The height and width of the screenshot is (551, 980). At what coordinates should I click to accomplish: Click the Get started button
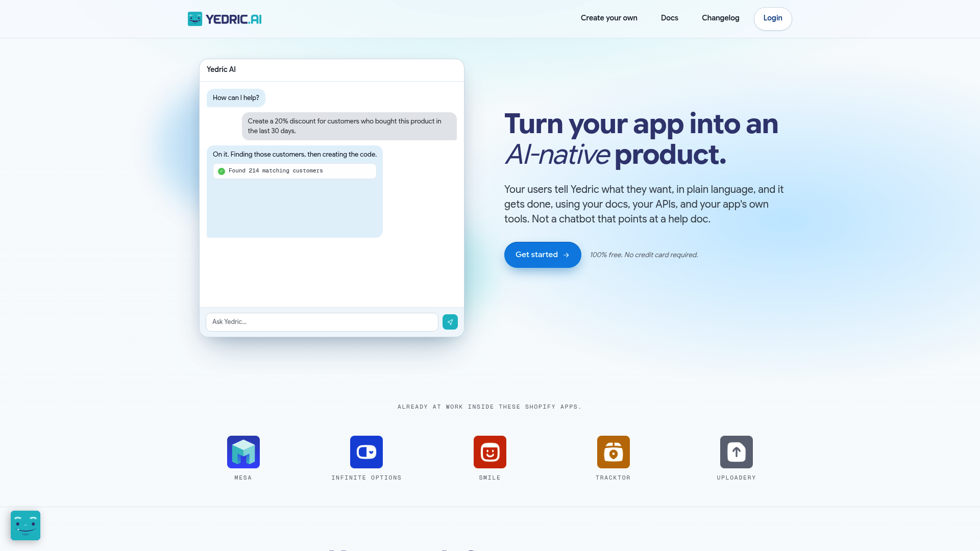543,255
